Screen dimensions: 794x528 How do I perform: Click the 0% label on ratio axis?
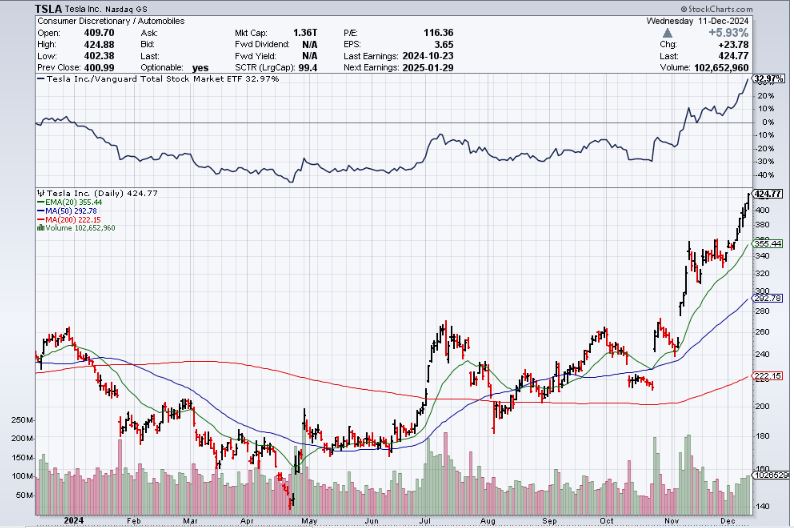(767, 122)
